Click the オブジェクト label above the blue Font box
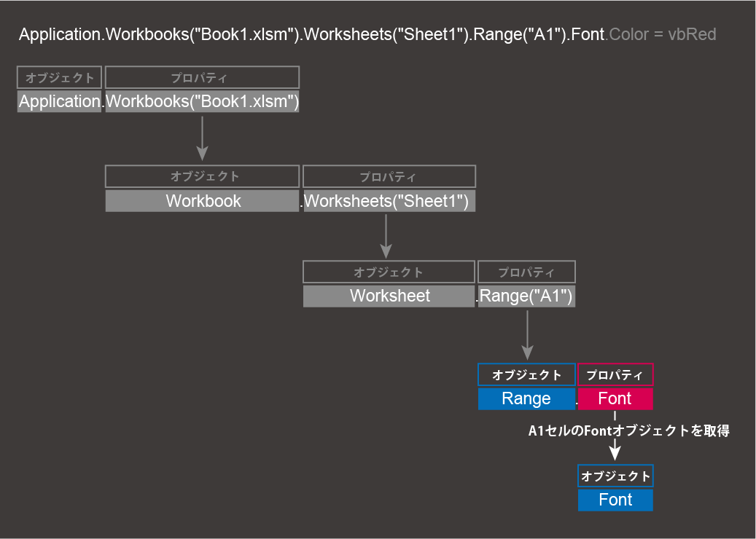Screen dimensions: 756x539 pos(615,476)
